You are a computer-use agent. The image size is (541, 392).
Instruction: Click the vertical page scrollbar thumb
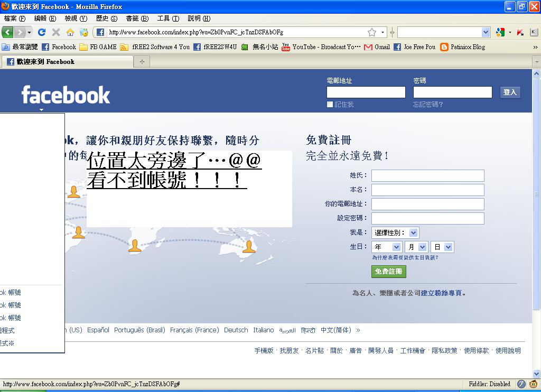coord(536,194)
